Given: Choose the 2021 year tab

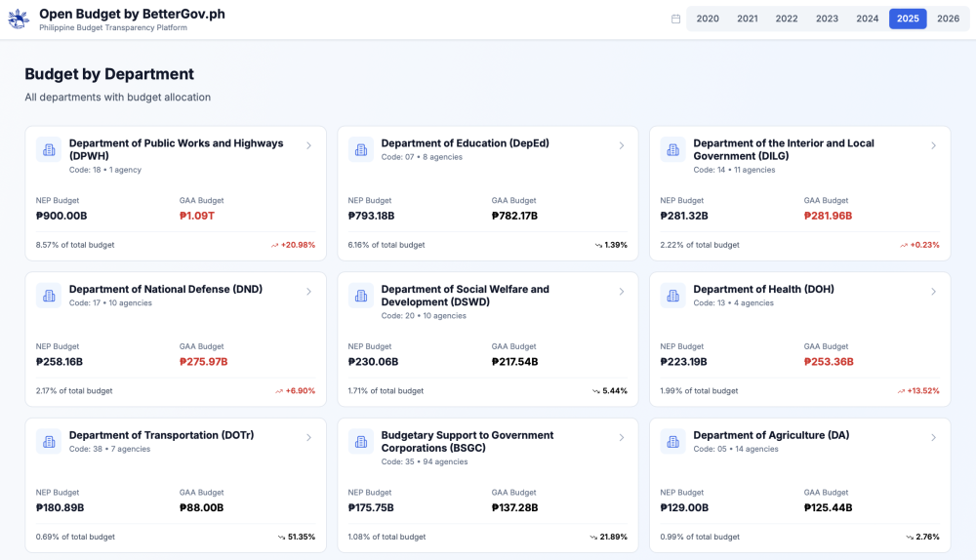Looking at the screenshot, I should (748, 19).
